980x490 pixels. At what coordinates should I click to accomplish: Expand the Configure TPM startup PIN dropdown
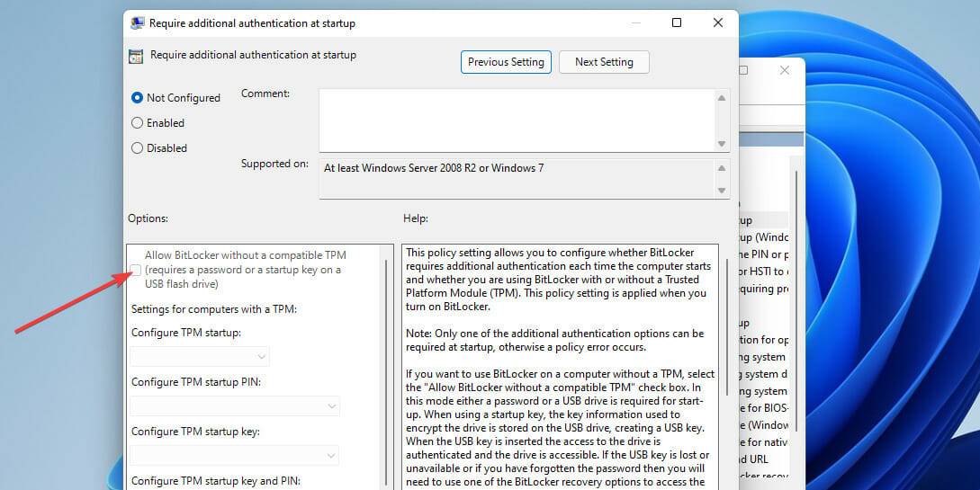(235, 406)
